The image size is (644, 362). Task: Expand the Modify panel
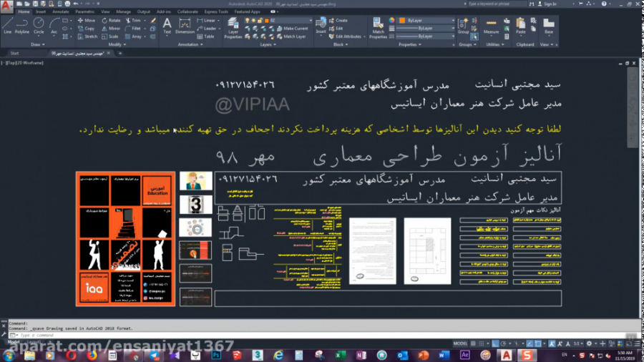click(117, 44)
